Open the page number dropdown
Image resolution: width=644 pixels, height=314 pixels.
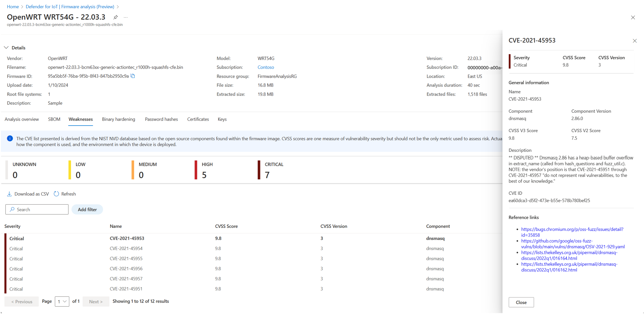click(x=62, y=301)
